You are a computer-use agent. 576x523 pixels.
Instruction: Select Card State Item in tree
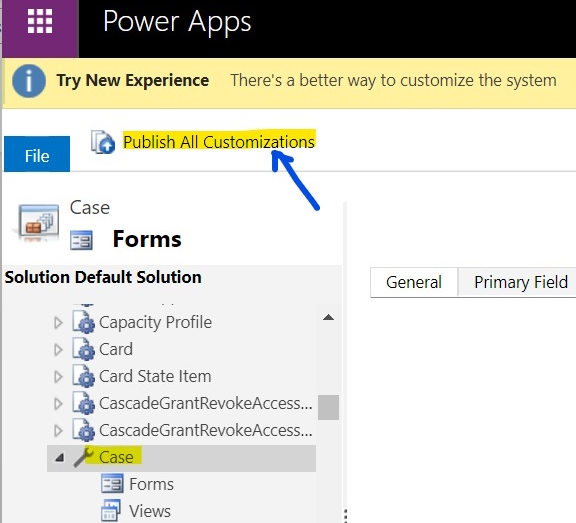pos(155,376)
